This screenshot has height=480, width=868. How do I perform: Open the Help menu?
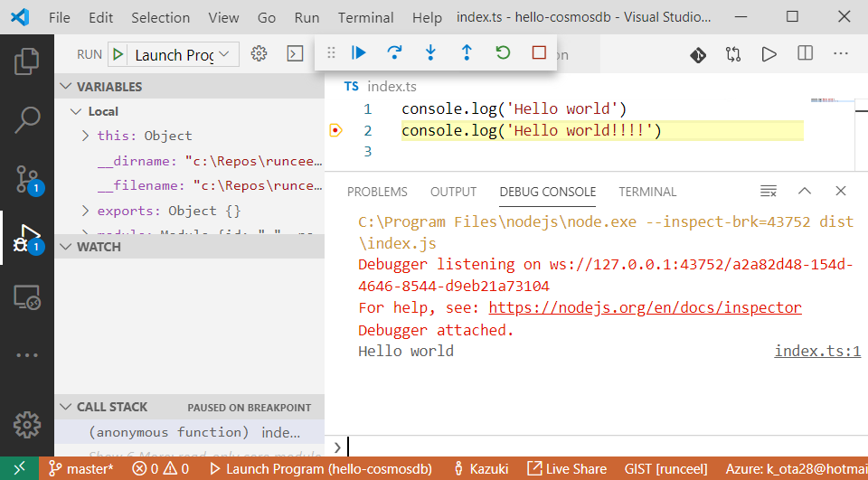(x=427, y=18)
